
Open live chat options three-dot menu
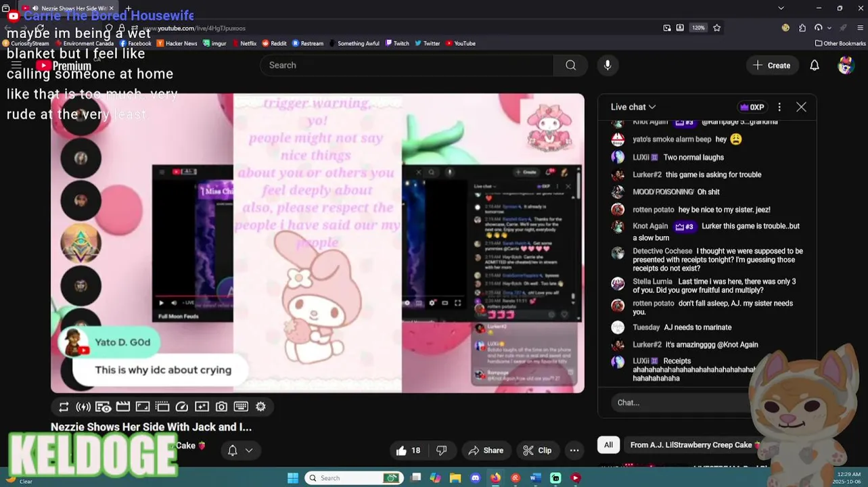click(779, 107)
